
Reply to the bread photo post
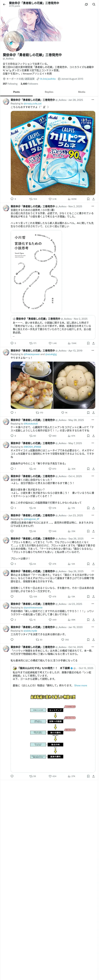[12, 412]
